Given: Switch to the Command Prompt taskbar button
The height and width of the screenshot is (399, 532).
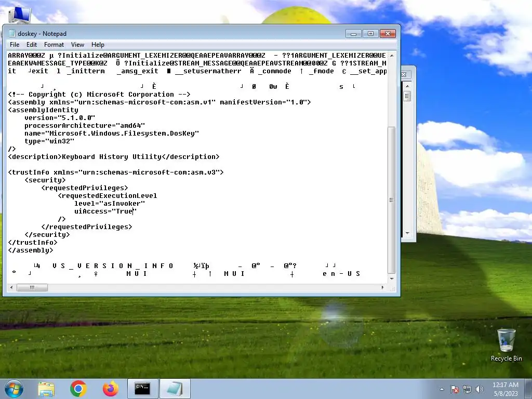Looking at the screenshot, I should click(x=142, y=389).
